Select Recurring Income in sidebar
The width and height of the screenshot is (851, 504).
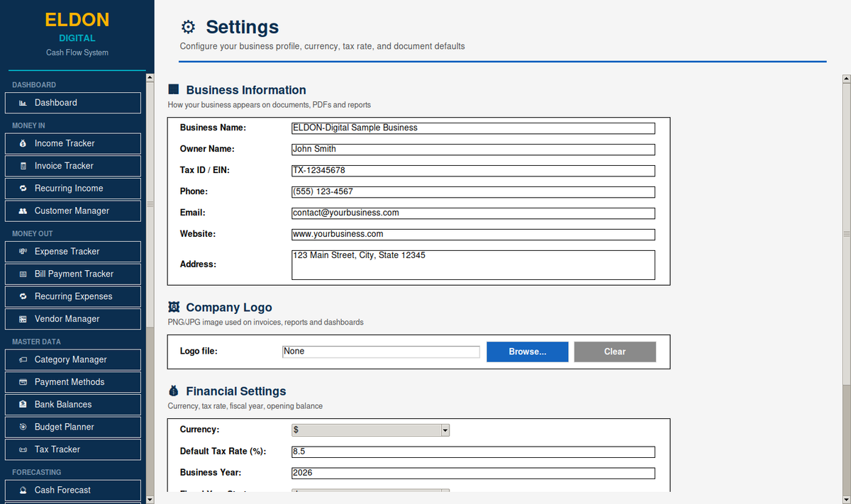(x=73, y=189)
